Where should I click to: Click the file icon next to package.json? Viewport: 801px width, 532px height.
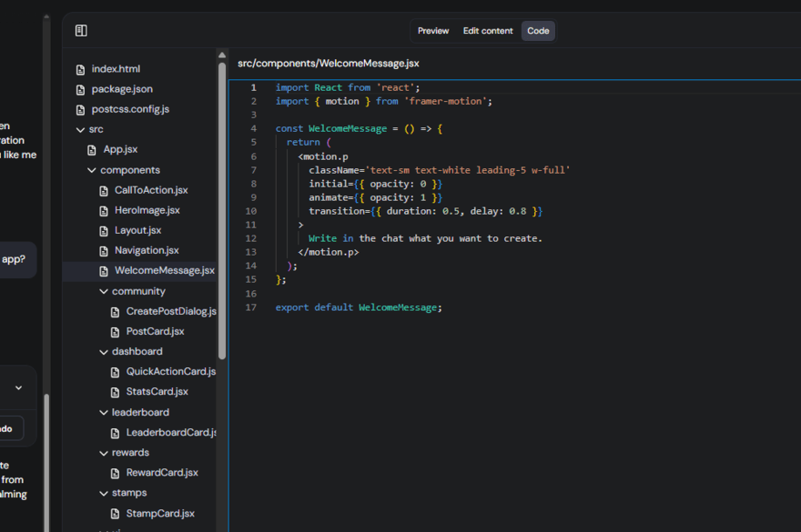click(82, 88)
